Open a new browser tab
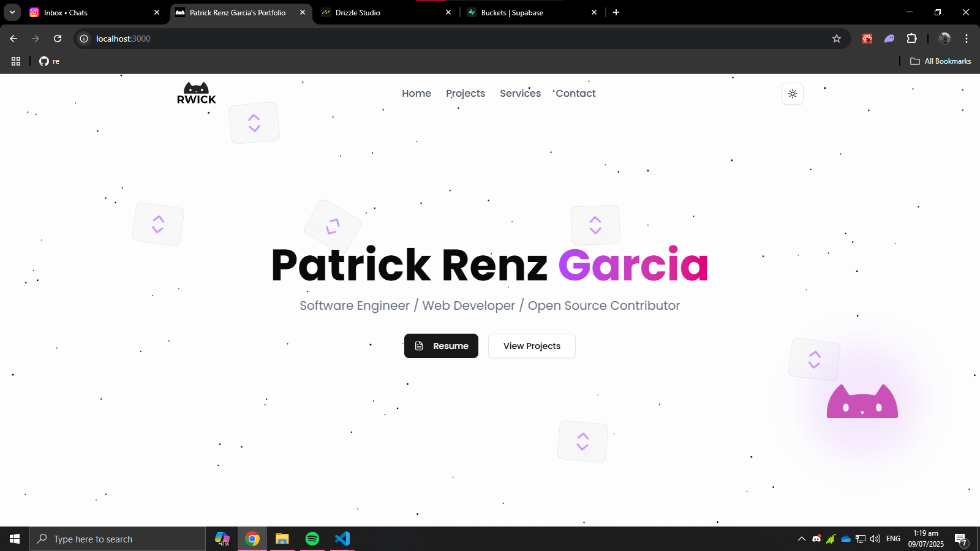The width and height of the screenshot is (980, 551). point(616,12)
